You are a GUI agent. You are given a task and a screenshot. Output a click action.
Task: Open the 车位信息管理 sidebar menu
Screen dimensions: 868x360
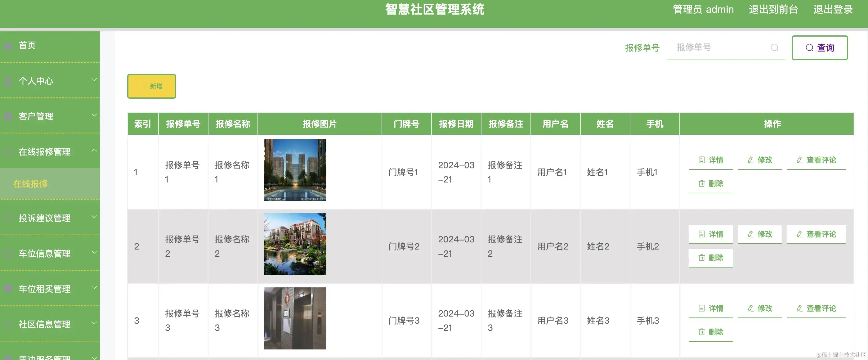click(50, 254)
